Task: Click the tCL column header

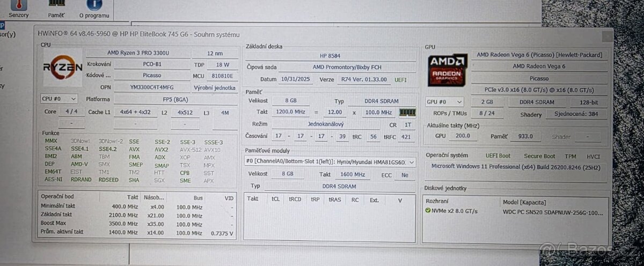Action: coord(275,199)
